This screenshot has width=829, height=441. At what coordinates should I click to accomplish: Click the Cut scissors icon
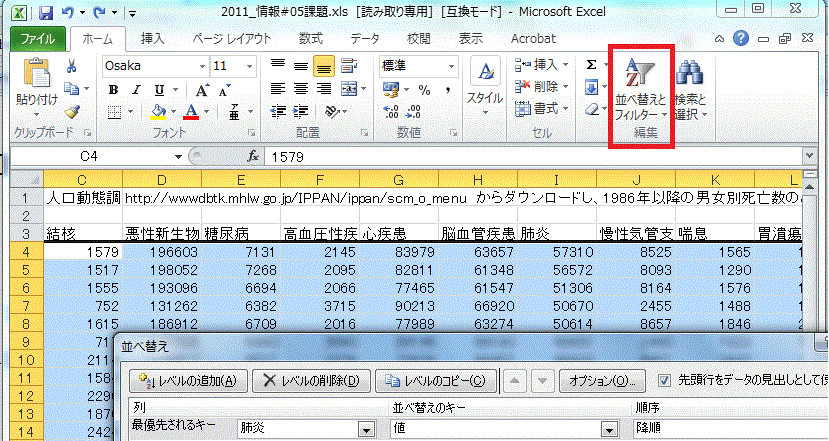[x=71, y=66]
